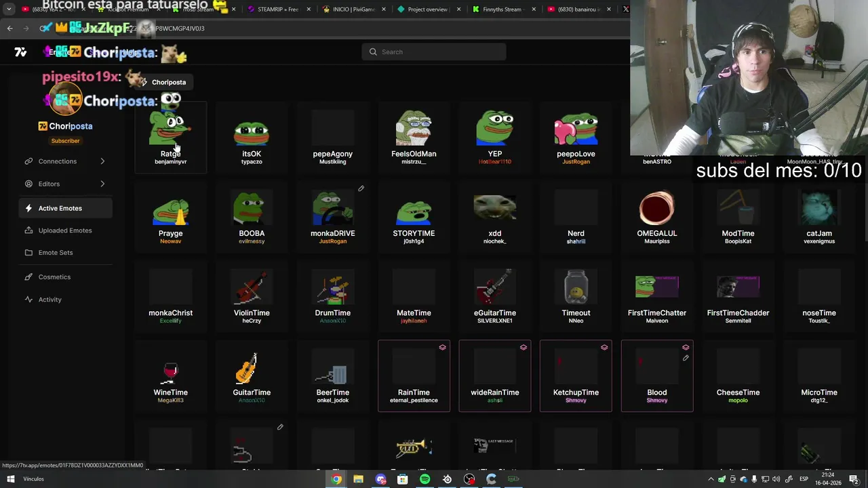This screenshot has height=488, width=868.
Task: Select the peepoLove emote
Action: 576,139
